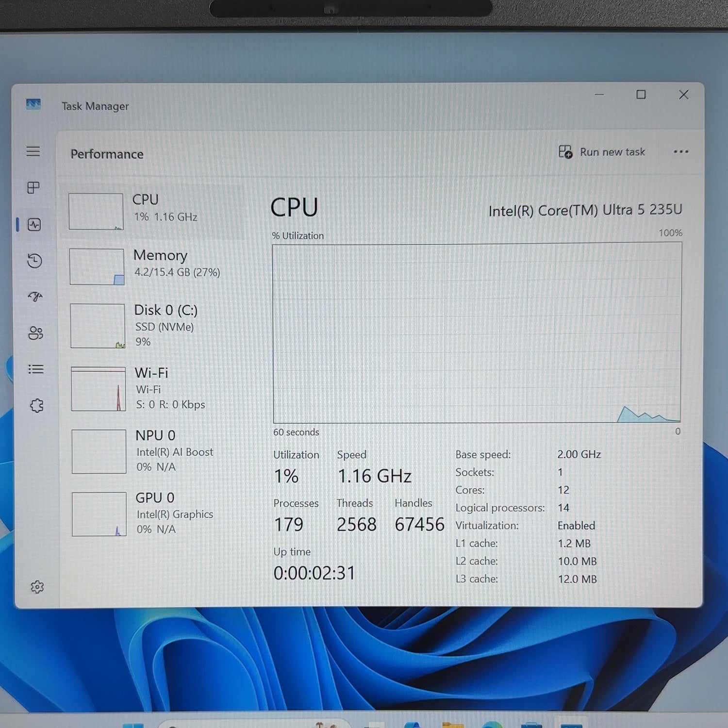Open the Startup apps page icon

pos(35,296)
